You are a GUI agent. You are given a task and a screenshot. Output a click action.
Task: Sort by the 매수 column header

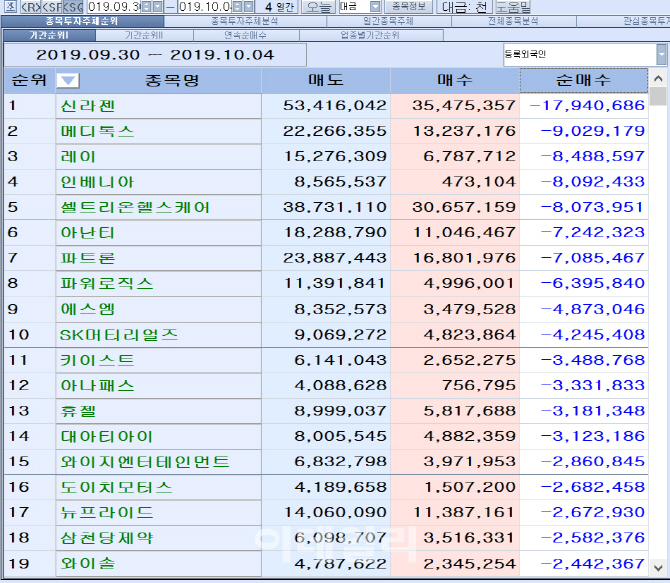[455, 80]
